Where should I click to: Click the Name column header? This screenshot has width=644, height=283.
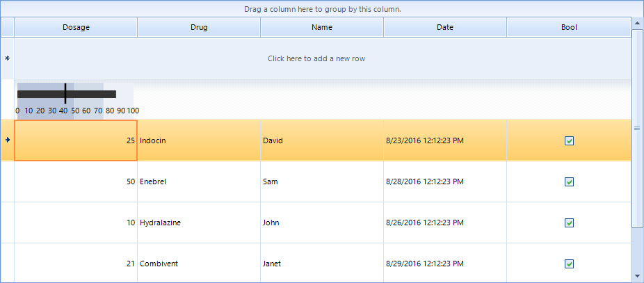click(x=322, y=28)
